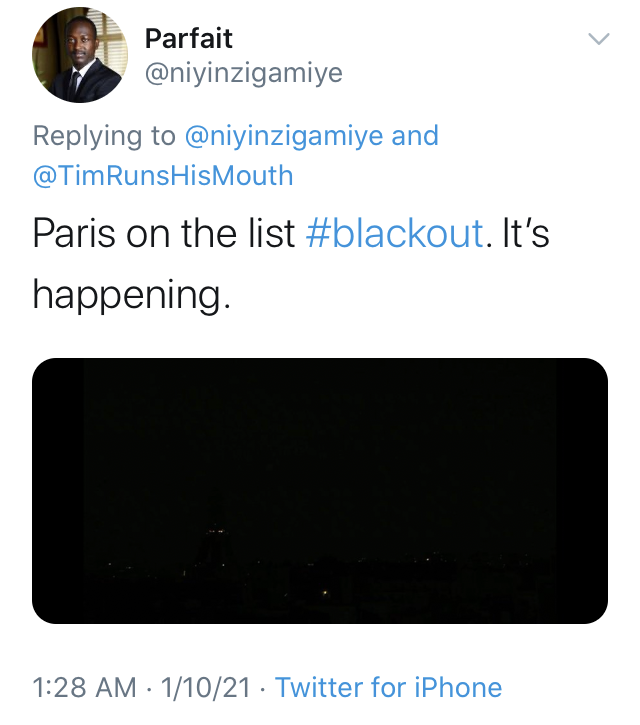The height and width of the screenshot is (725, 640).
Task: Visit the @TimRunsHisMouth profile link
Action: (x=163, y=176)
